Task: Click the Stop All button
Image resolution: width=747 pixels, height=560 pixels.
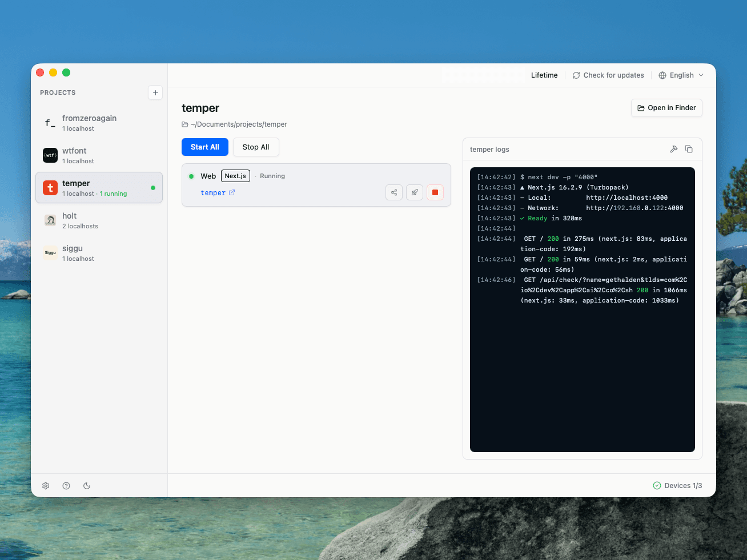Action: [x=256, y=147]
